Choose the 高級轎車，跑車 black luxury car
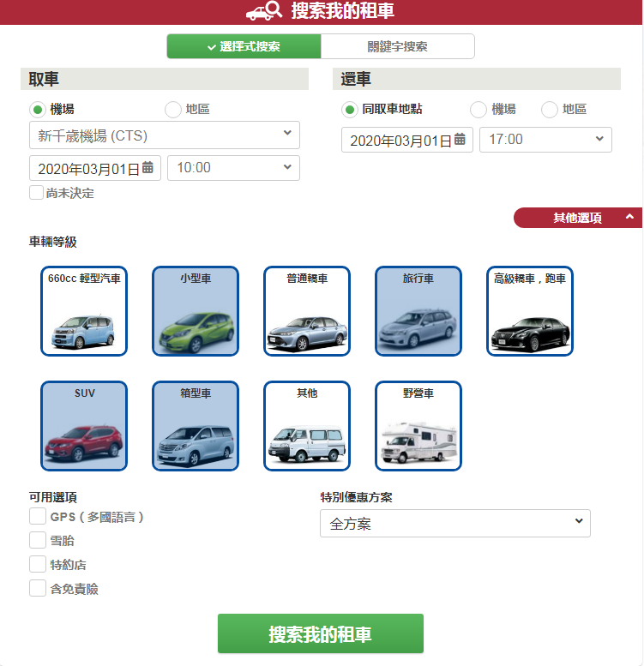644x666 pixels. [530, 311]
